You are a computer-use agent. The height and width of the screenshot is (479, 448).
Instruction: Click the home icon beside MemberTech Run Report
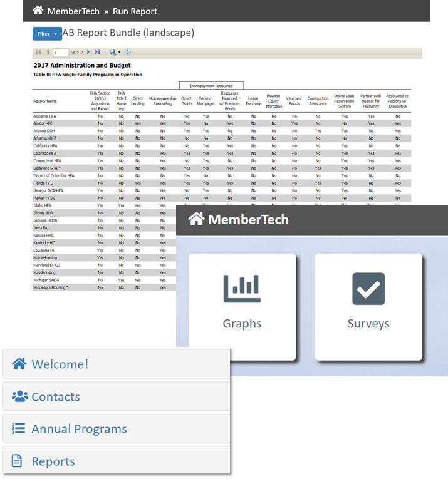(x=38, y=10)
